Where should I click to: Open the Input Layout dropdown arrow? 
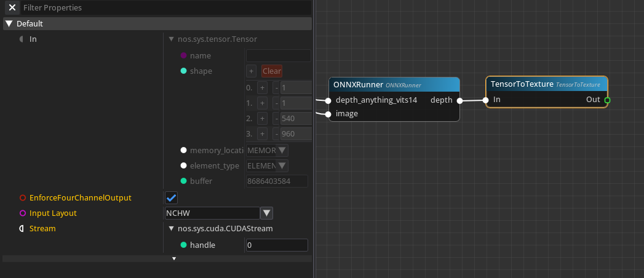point(267,213)
